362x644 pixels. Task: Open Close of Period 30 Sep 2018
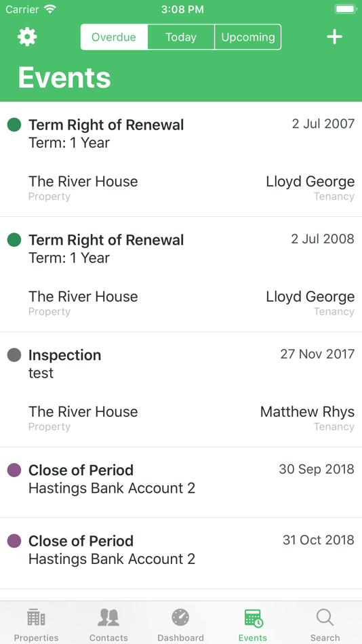click(181, 483)
